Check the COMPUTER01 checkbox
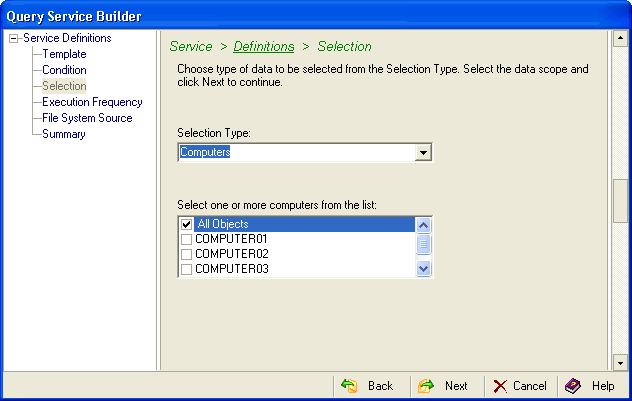 point(186,239)
